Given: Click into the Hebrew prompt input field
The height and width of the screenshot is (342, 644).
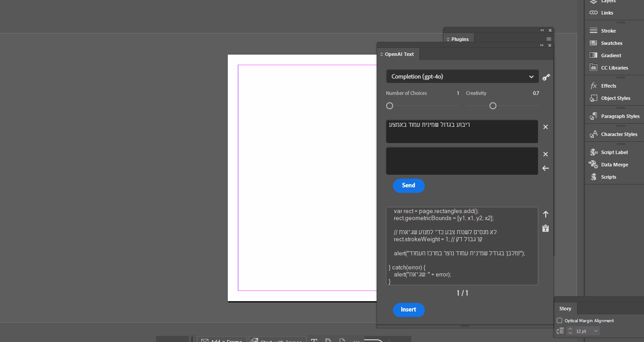Looking at the screenshot, I should click(x=462, y=131).
